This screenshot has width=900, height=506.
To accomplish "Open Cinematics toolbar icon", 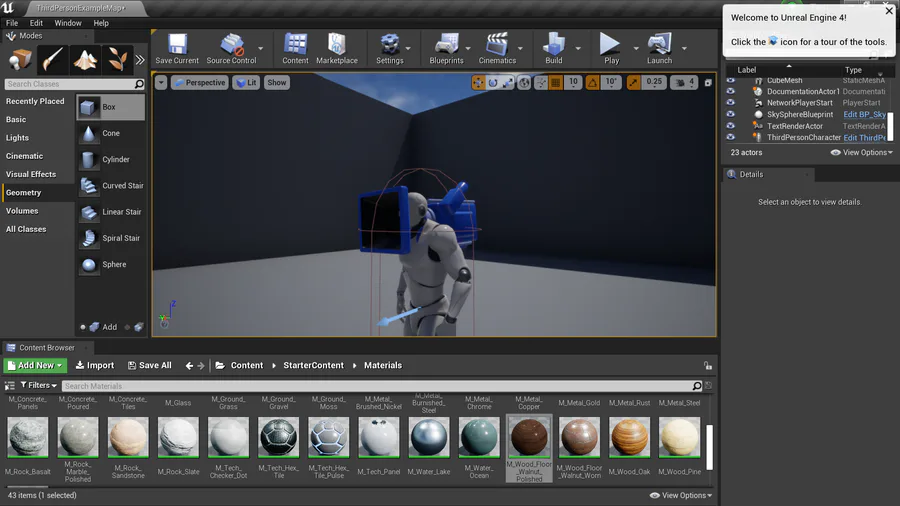I will pos(497,49).
